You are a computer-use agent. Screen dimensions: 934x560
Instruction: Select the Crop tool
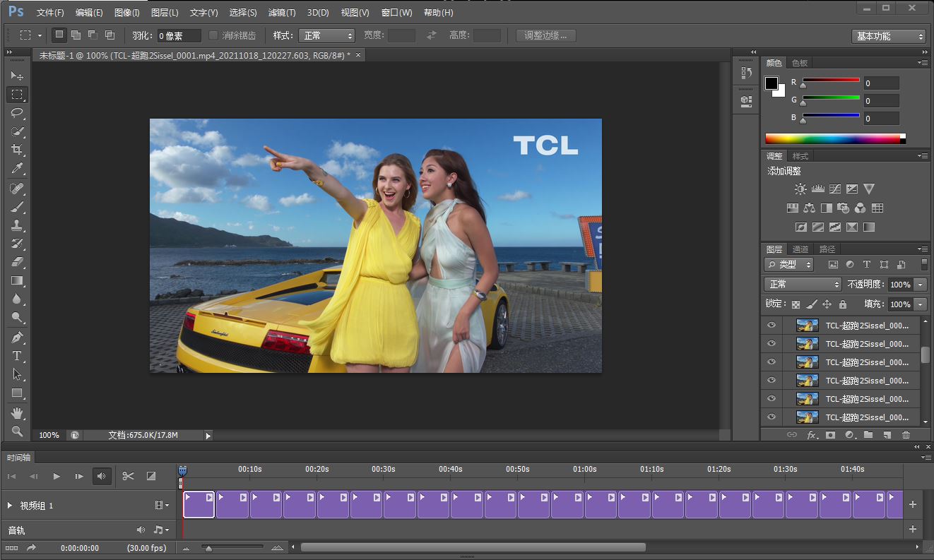click(x=17, y=150)
